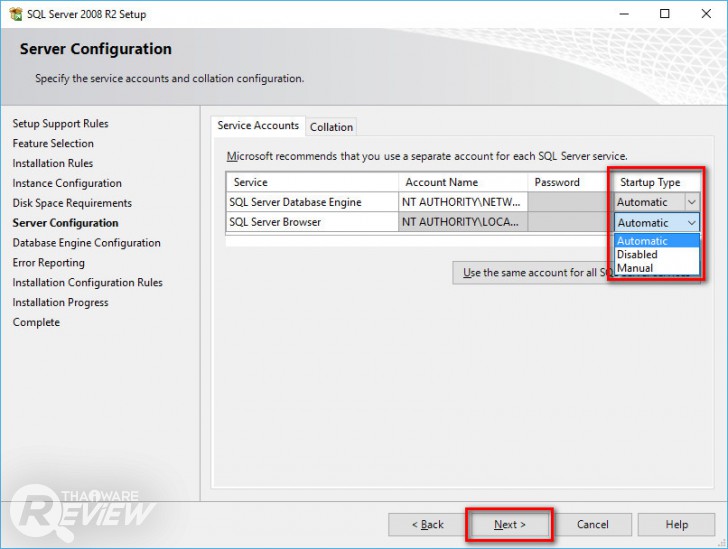Image resolution: width=728 pixels, height=549 pixels.
Task: Click the Service column header
Action: click(x=312, y=182)
